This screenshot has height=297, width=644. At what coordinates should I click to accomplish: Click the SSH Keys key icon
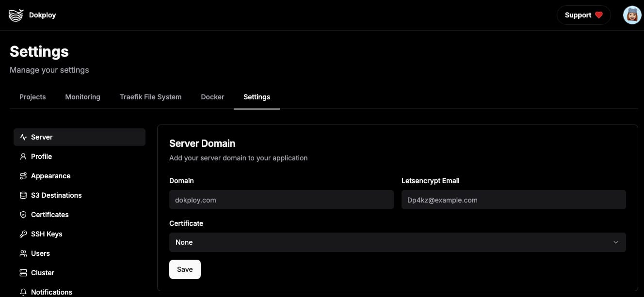coord(23,234)
